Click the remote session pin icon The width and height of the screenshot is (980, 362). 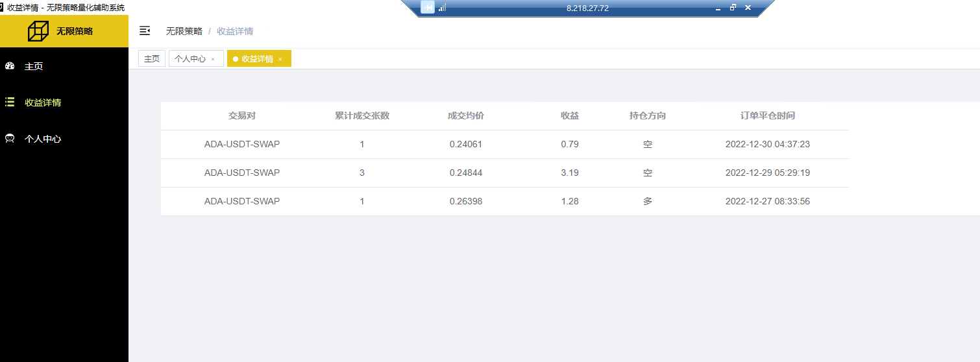click(x=428, y=8)
